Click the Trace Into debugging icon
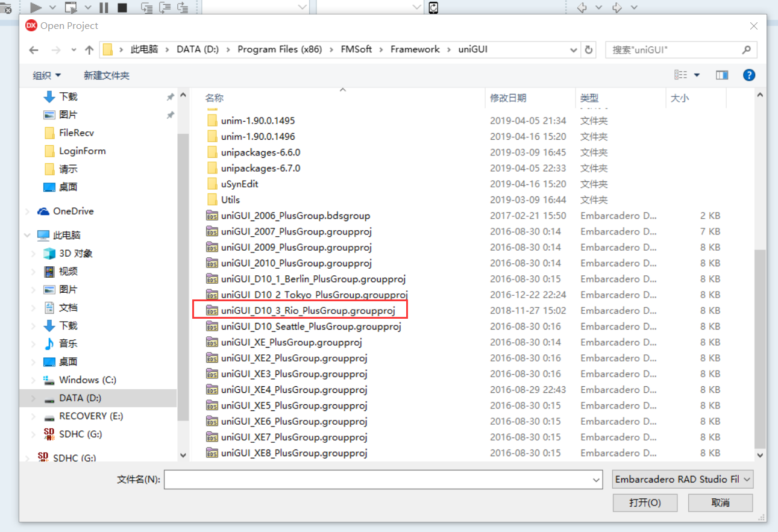778x532 pixels. pyautogui.click(x=164, y=8)
